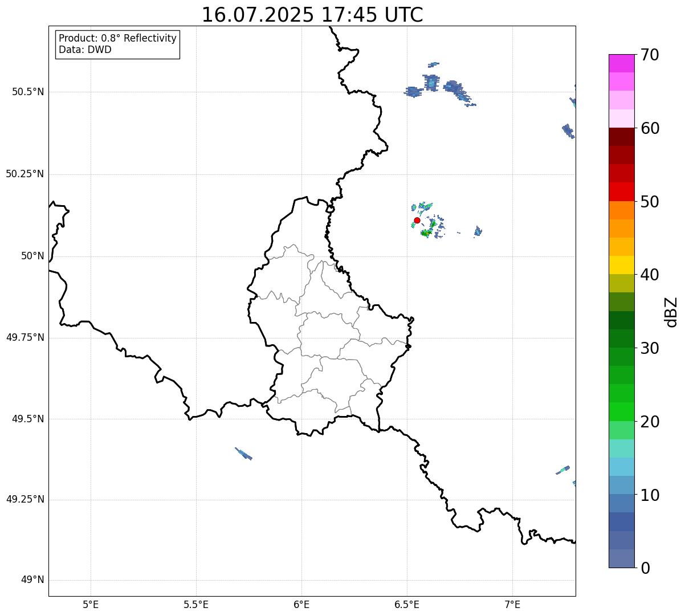Click the colorbar tick label 0
This screenshot has height=616, width=685.
click(645, 568)
